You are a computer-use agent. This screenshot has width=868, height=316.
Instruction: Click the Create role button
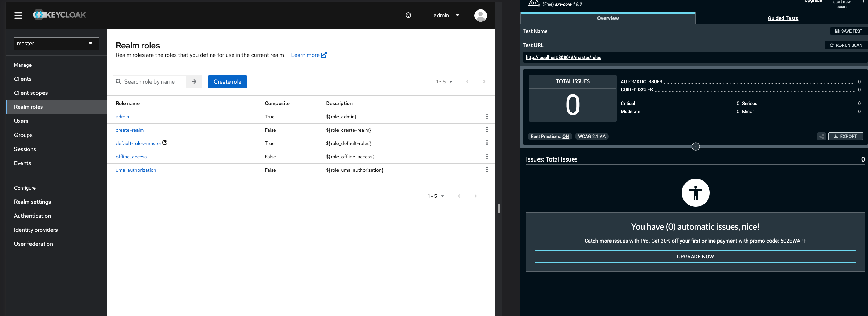227,82
